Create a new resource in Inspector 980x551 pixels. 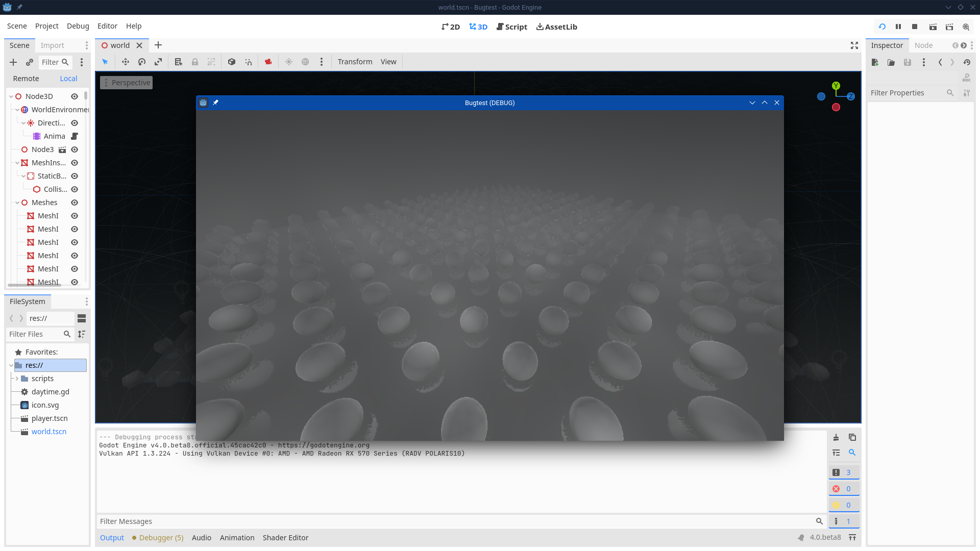875,62
